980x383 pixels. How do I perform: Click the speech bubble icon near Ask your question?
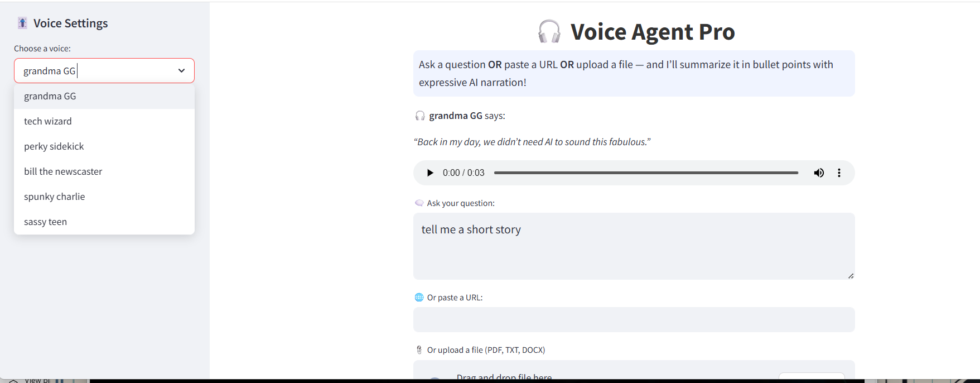click(419, 203)
